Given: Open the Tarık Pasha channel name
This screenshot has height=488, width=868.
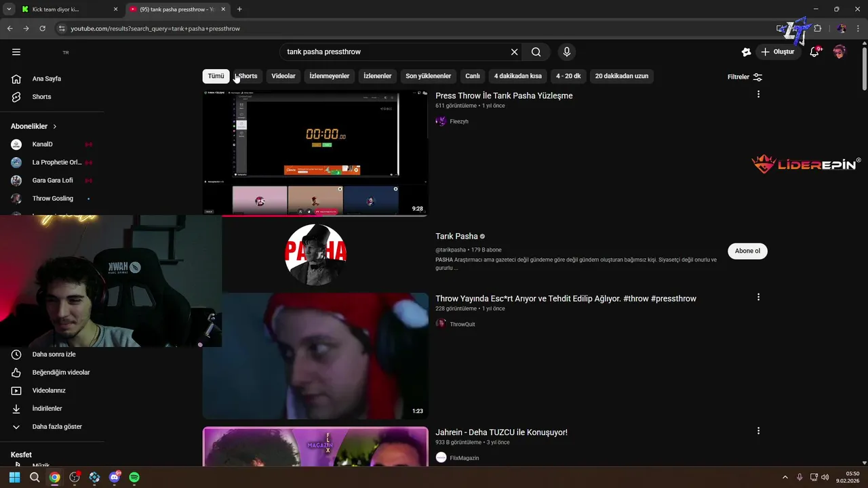Looking at the screenshot, I should pyautogui.click(x=456, y=237).
